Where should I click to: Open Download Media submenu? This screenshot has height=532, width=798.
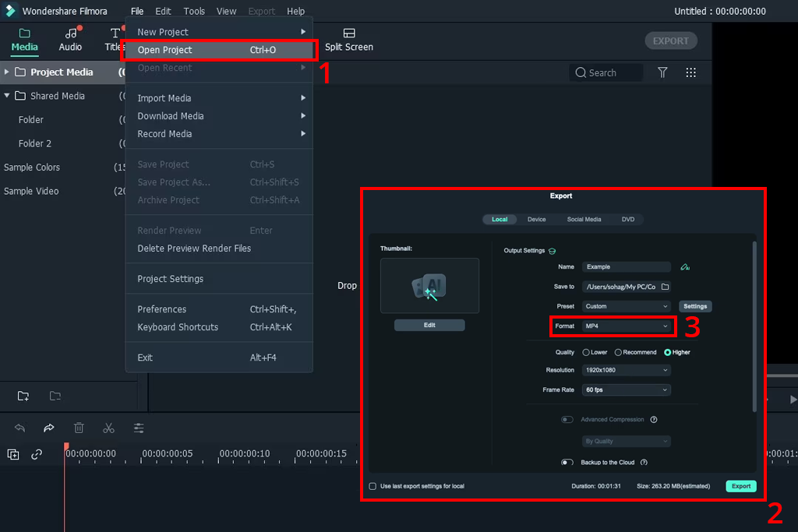(x=219, y=116)
